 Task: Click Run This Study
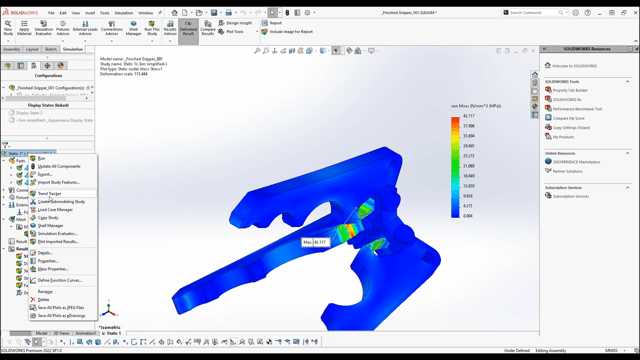(152, 28)
